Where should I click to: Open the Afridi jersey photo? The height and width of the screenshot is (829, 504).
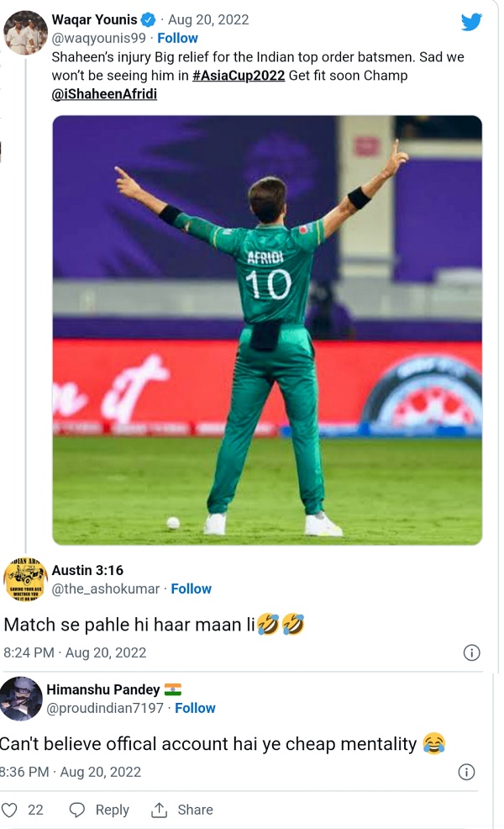pyautogui.click(x=267, y=330)
